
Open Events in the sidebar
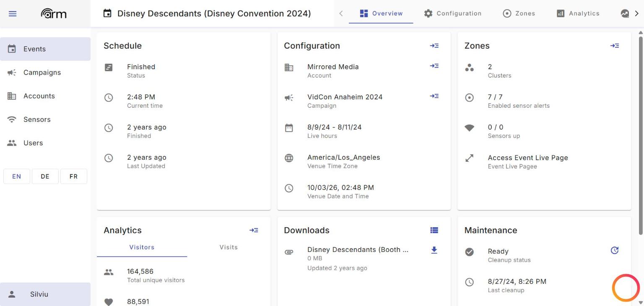(45, 49)
